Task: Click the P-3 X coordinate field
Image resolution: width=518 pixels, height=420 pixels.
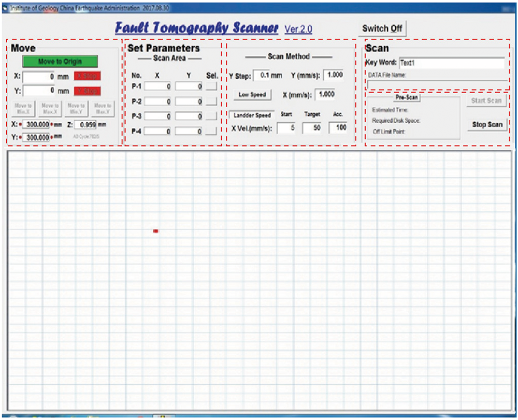Action: [x=157, y=116]
